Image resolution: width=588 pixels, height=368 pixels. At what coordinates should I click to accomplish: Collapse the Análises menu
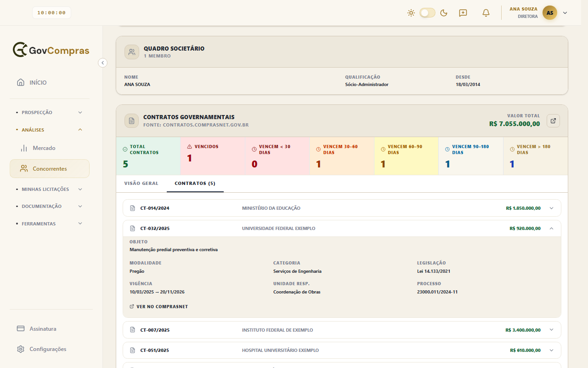coord(50,130)
